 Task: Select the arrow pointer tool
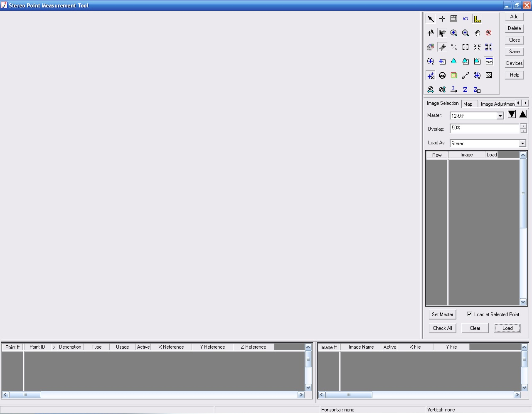(x=430, y=19)
